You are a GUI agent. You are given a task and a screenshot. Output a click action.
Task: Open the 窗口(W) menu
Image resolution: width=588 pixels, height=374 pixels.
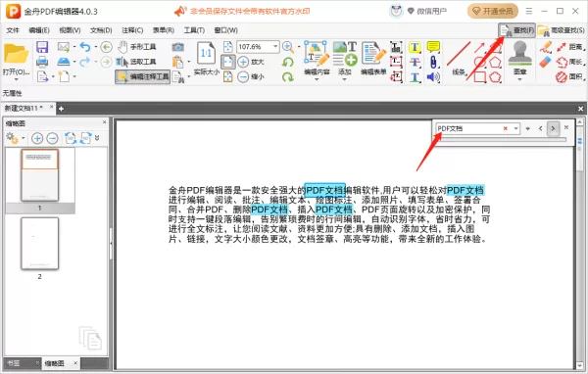pos(225,30)
